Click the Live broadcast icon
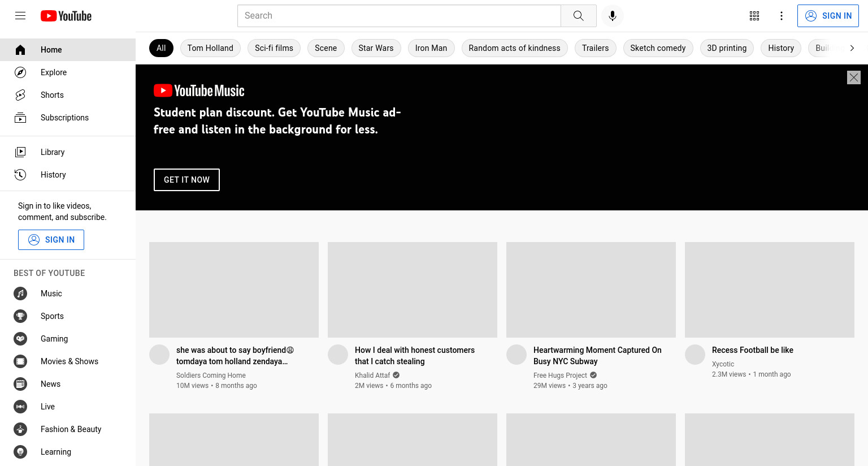This screenshot has height=466, width=868. point(20,407)
